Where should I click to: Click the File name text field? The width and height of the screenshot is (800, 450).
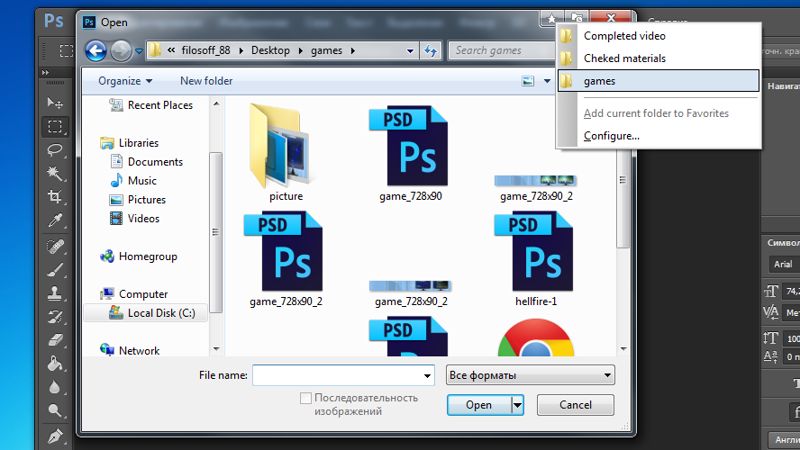338,376
